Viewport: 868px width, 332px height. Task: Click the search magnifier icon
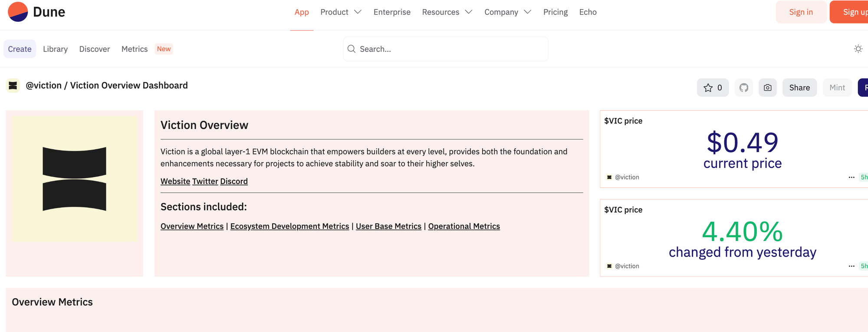pyautogui.click(x=352, y=49)
